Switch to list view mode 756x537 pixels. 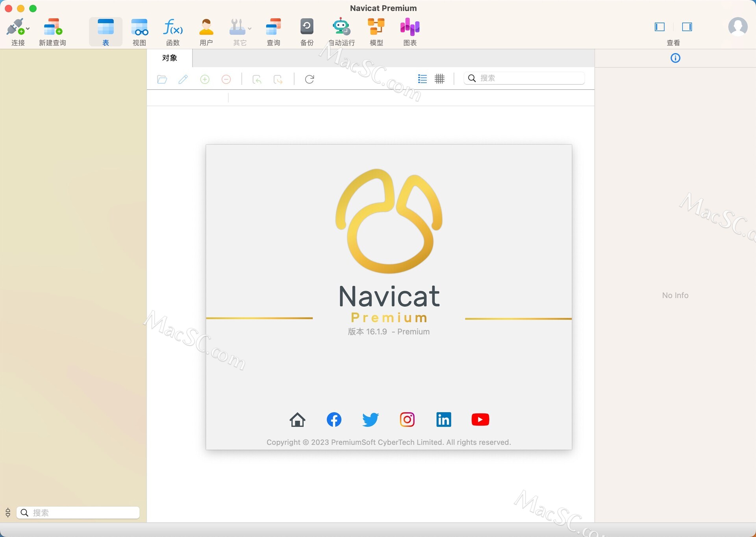[422, 79]
